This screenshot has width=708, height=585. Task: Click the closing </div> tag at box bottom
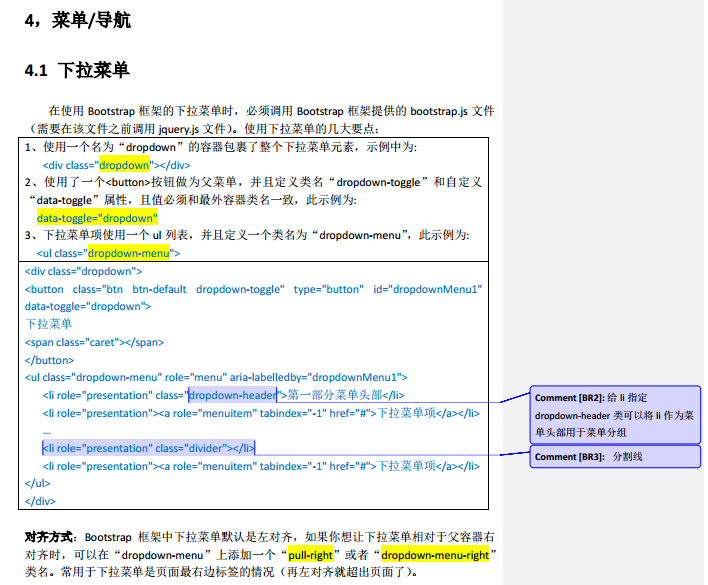[x=40, y=501]
